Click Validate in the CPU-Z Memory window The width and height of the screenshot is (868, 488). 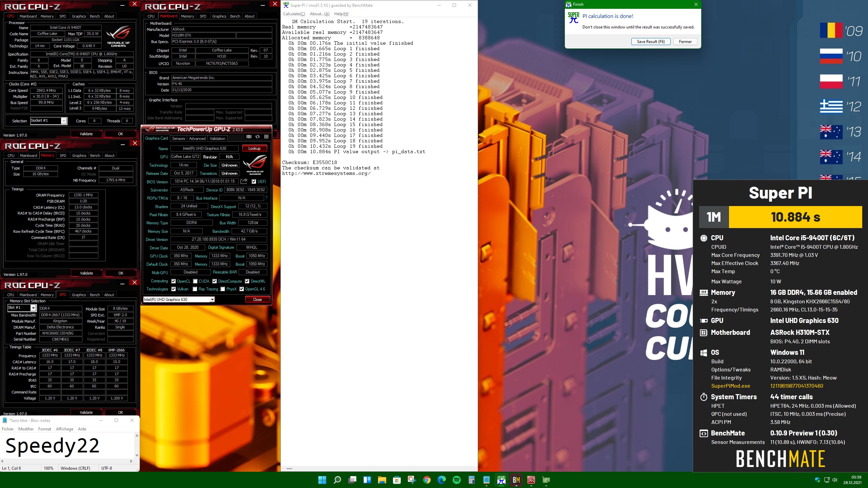(x=86, y=273)
